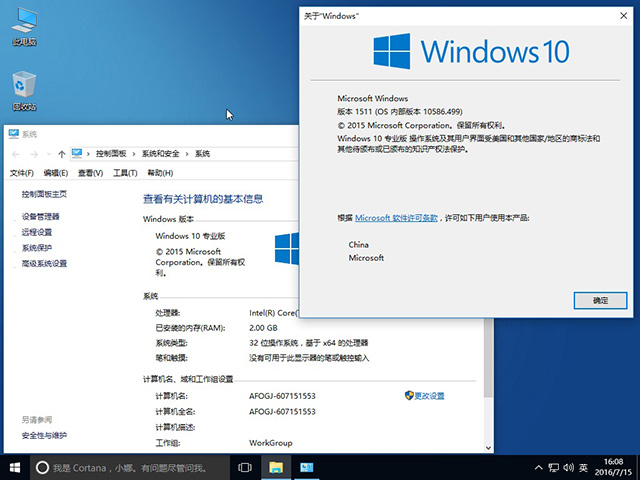Open the 编辑(E) menu
Image resolution: width=640 pixels, height=480 pixels.
coord(56,173)
